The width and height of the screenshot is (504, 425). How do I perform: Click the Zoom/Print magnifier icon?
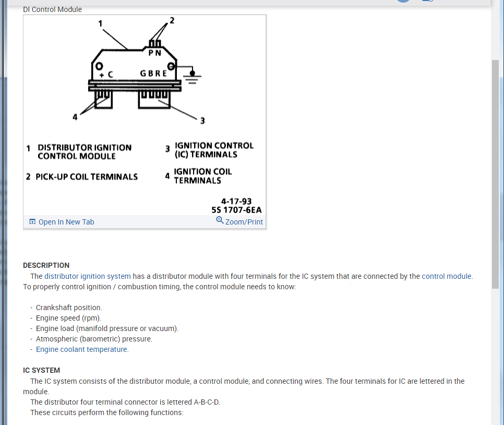click(220, 220)
